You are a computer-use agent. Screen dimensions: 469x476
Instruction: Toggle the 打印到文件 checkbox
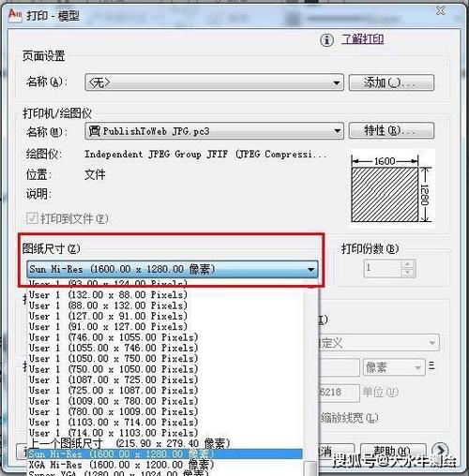click(32, 218)
